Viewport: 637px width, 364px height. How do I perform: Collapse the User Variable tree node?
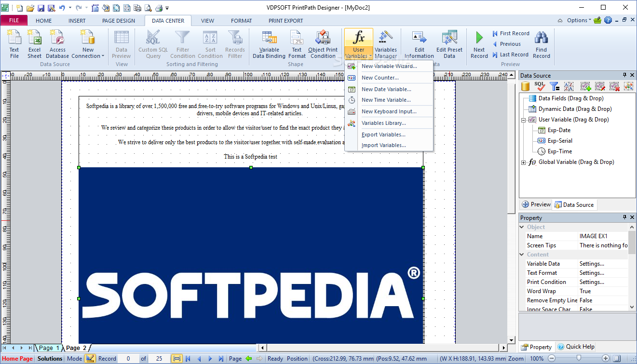click(x=524, y=120)
